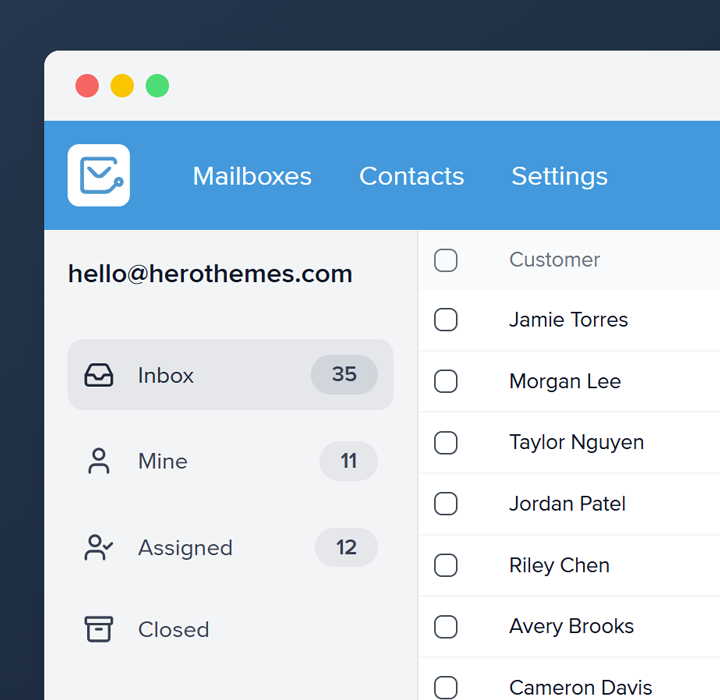The width and height of the screenshot is (720, 700).
Task: Click the mail app logo icon
Action: pos(99,175)
